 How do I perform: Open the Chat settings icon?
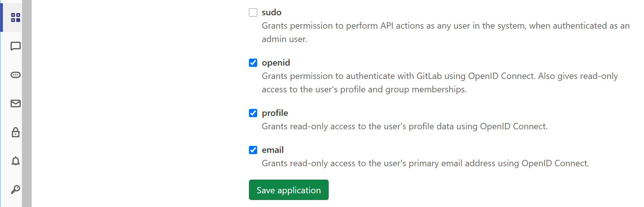[x=15, y=46]
